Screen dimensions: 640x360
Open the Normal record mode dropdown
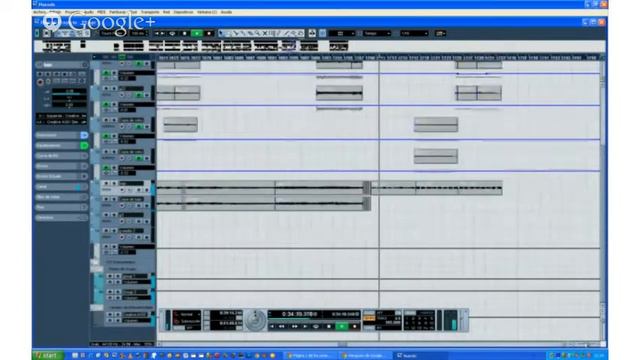pyautogui.click(x=187, y=314)
